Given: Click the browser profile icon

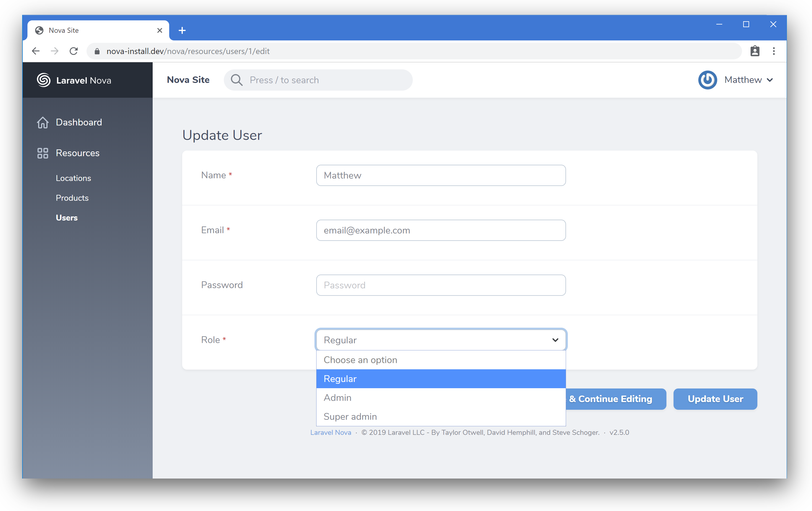Looking at the screenshot, I should (755, 51).
